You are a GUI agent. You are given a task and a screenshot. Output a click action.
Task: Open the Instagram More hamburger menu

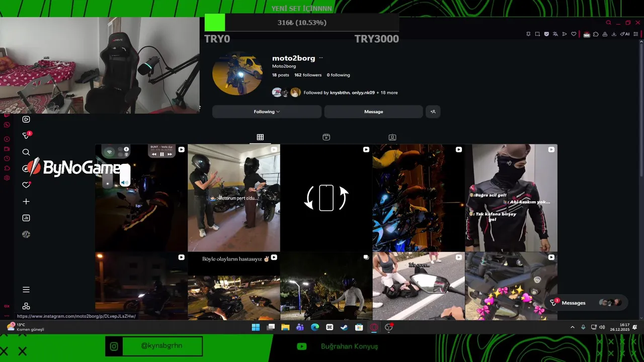pos(26,290)
